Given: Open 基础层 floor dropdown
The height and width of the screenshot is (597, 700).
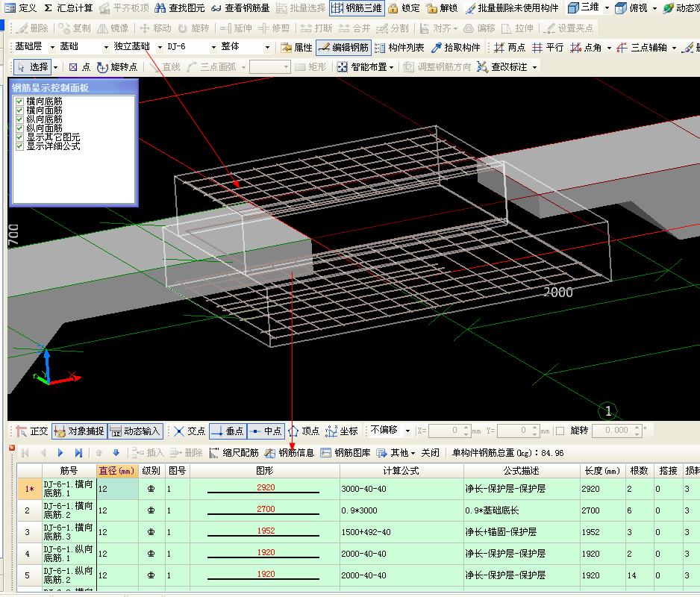Looking at the screenshot, I should (52, 47).
